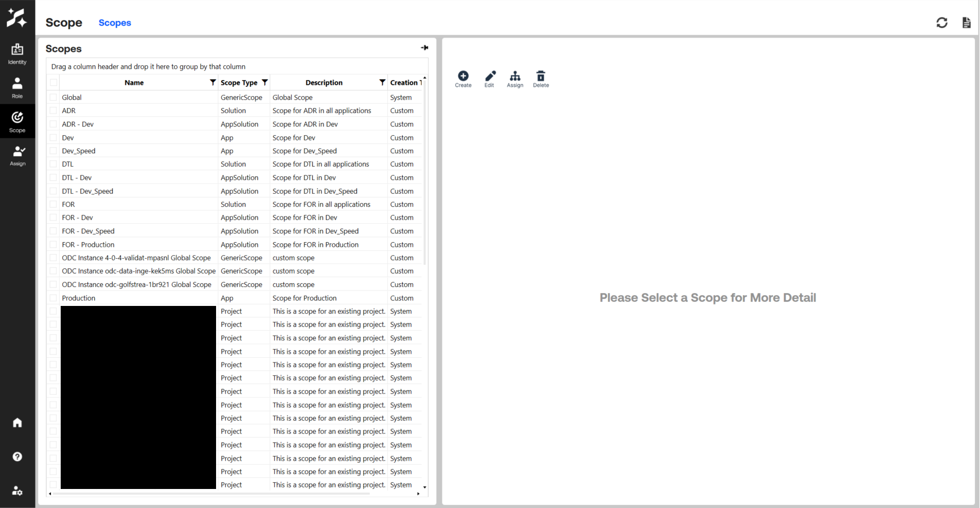Image resolution: width=980 pixels, height=508 pixels.
Task: Open the Identity section in the sidebar
Action: click(17, 54)
